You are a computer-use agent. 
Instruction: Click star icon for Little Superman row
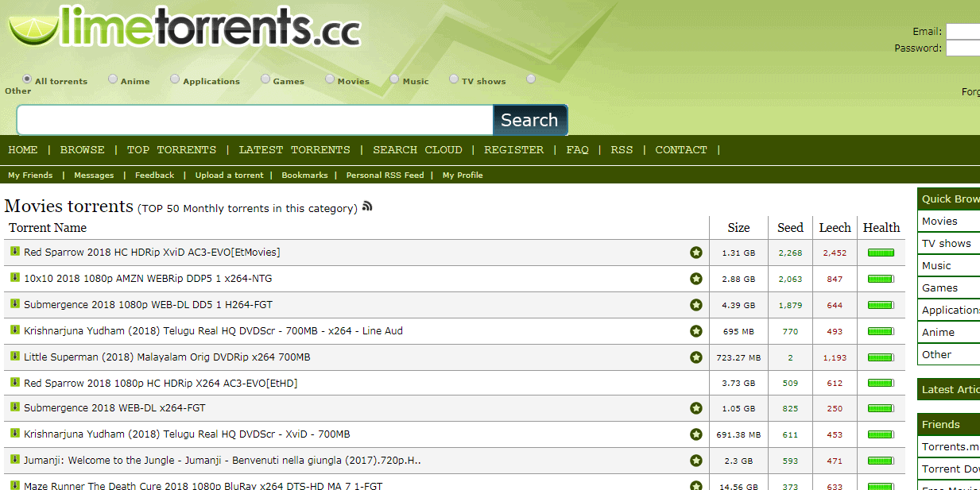pos(696,357)
